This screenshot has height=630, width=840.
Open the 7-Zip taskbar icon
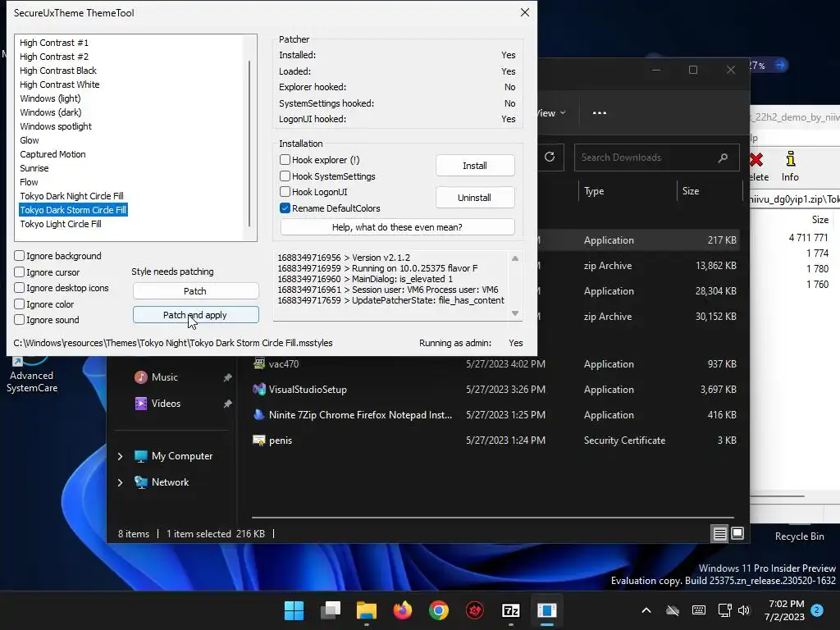point(511,610)
